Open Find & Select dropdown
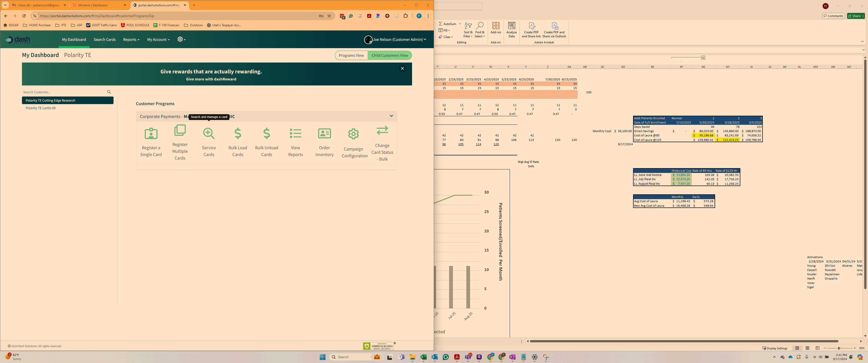868x363 pixels. pos(479,30)
